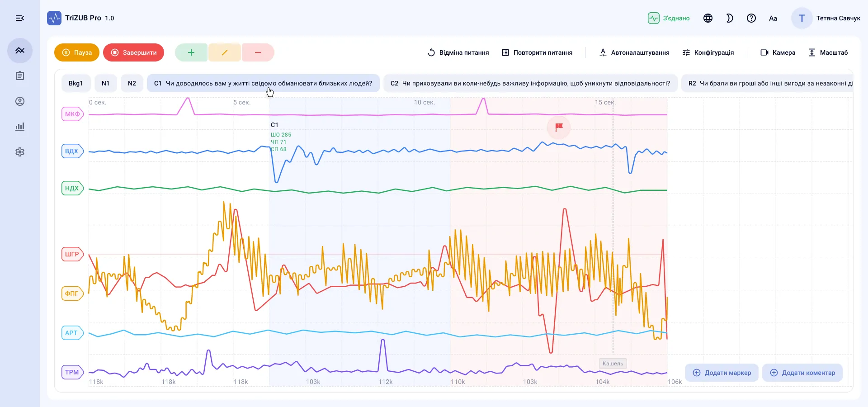Select the C2 question tab

tap(530, 83)
